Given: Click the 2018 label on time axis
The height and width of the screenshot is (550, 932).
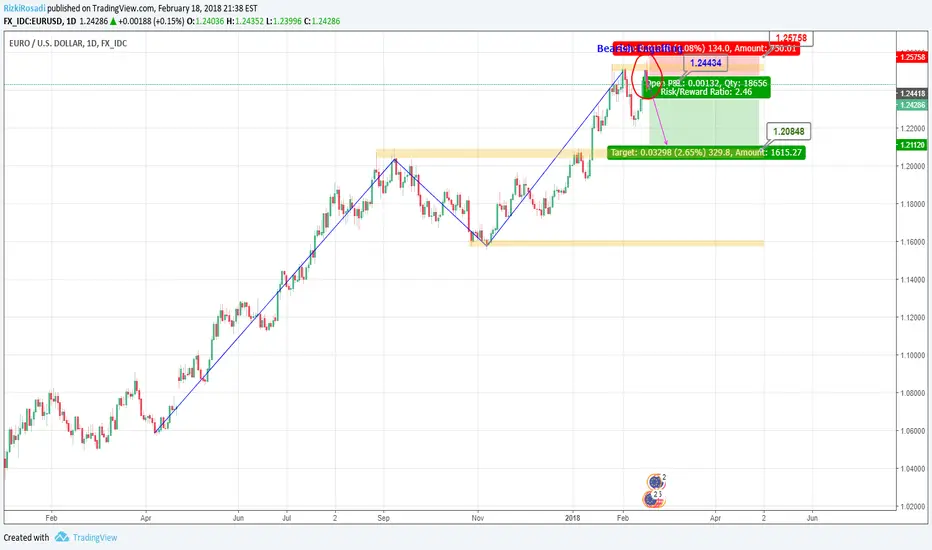Looking at the screenshot, I should click(572, 518).
